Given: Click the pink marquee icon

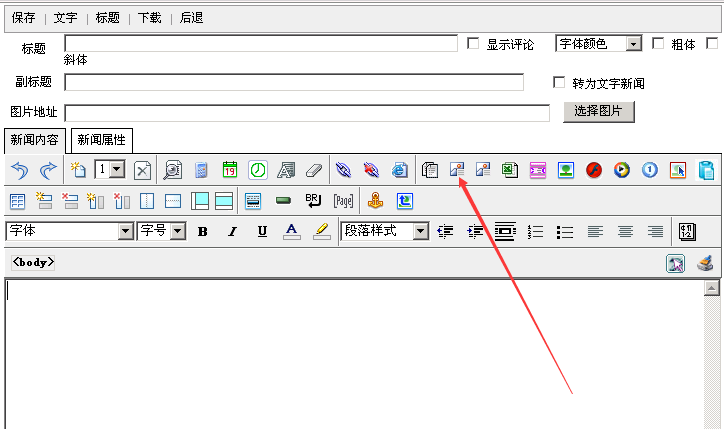Looking at the screenshot, I should point(538,170).
